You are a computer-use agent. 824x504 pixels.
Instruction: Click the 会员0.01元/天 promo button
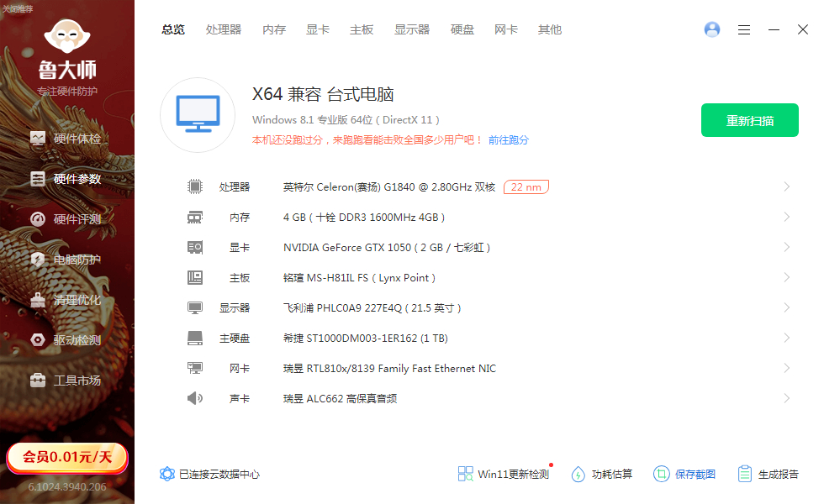pyautogui.click(x=67, y=457)
